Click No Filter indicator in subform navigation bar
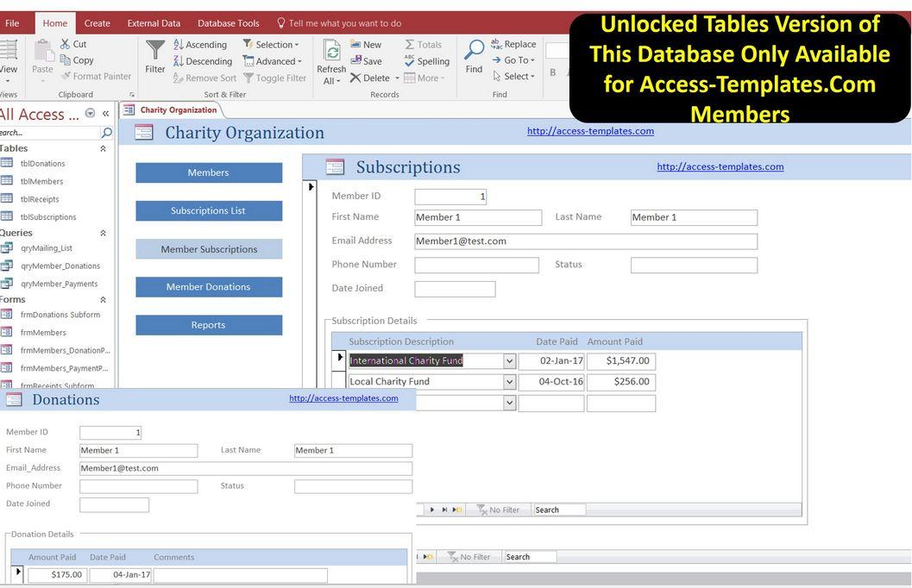The height and width of the screenshot is (588, 912). pos(499,510)
